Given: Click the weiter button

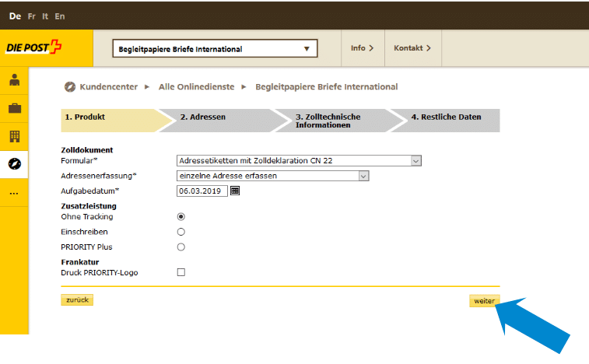Looking at the screenshot, I should pyautogui.click(x=484, y=301).
